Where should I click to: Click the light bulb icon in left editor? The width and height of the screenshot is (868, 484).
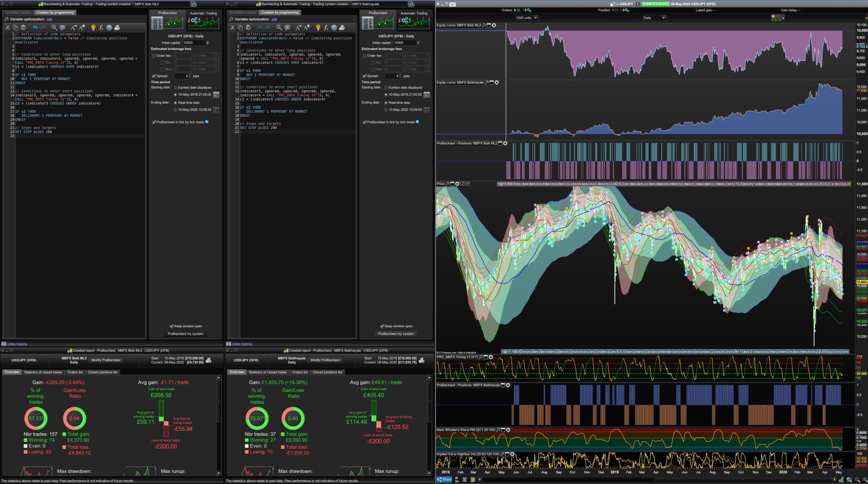pyautogui.click(x=93, y=28)
